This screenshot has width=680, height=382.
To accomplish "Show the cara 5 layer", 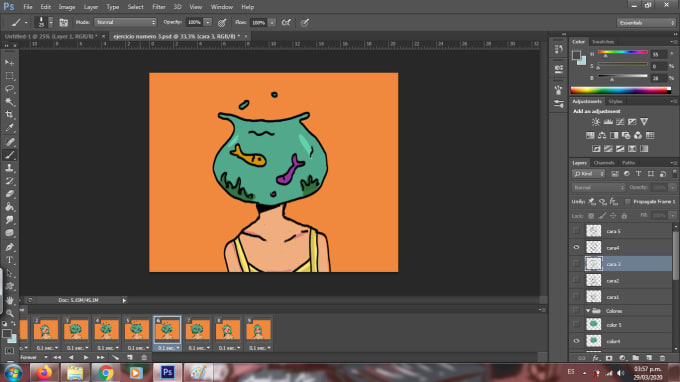I will [x=576, y=231].
